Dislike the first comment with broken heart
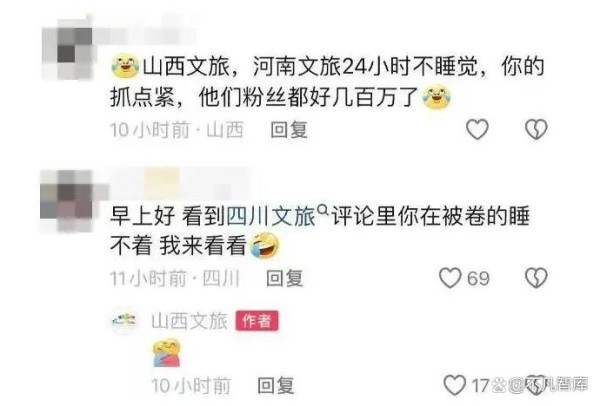Image resolution: width=600 pixels, height=406 pixels. pos(536,129)
